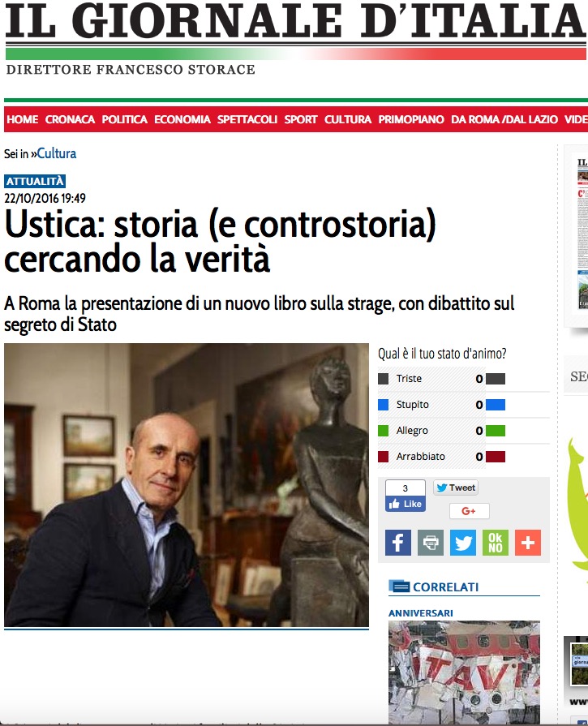Go to PRIMOPIANO section
588x726 pixels.
[411, 119]
